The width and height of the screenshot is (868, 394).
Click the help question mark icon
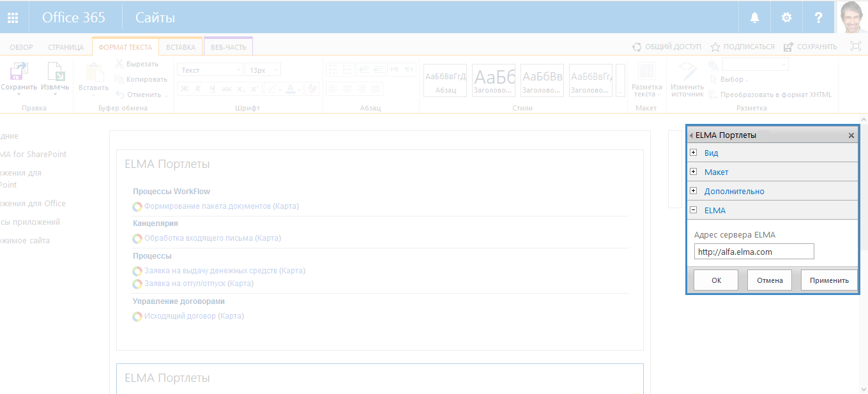tap(819, 17)
